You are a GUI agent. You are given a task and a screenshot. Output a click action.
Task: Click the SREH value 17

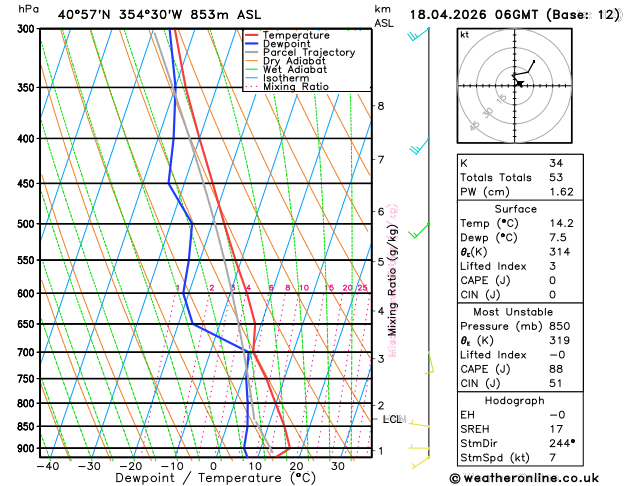coord(556,429)
